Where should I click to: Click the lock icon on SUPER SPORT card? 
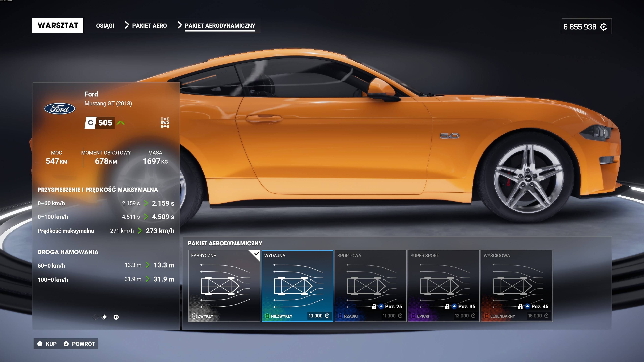(447, 307)
